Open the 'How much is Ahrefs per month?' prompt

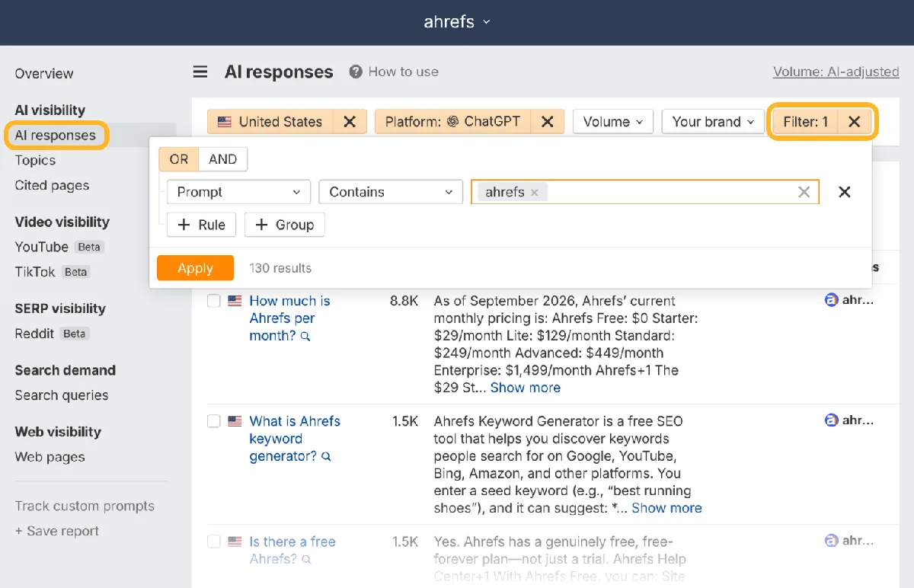[289, 318]
